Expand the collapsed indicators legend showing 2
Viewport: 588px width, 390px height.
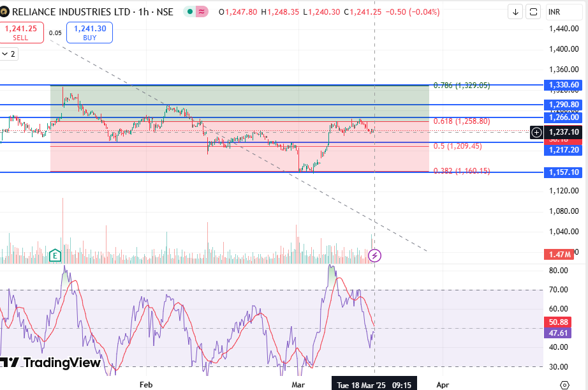[x=9, y=54]
